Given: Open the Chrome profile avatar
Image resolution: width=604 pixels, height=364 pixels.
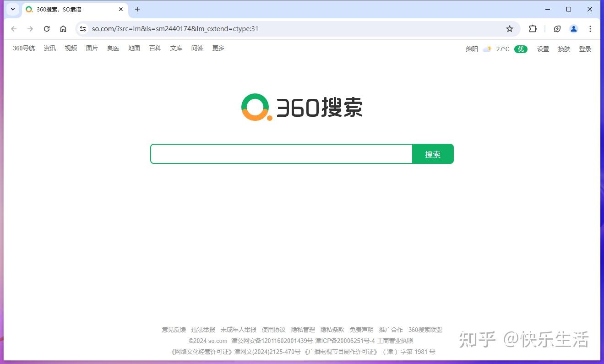Looking at the screenshot, I should tap(574, 29).
